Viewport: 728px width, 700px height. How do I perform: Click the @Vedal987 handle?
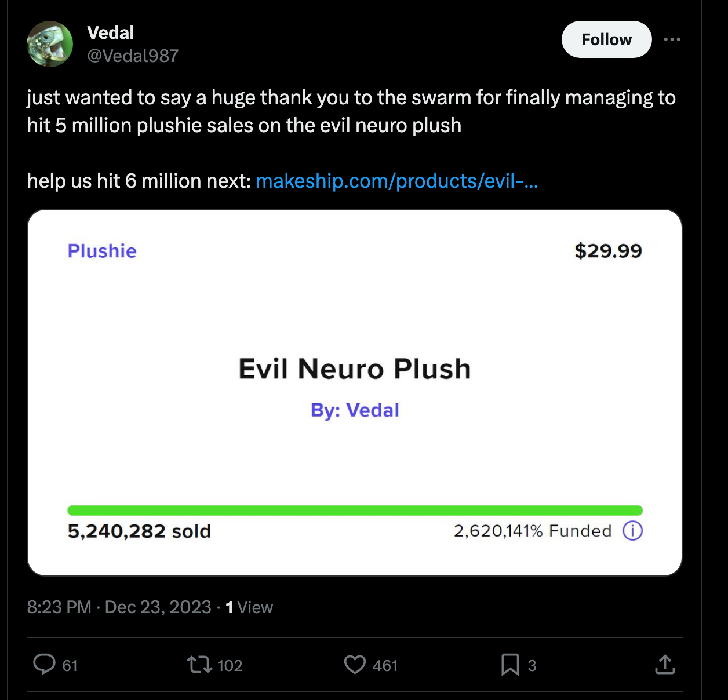[133, 56]
